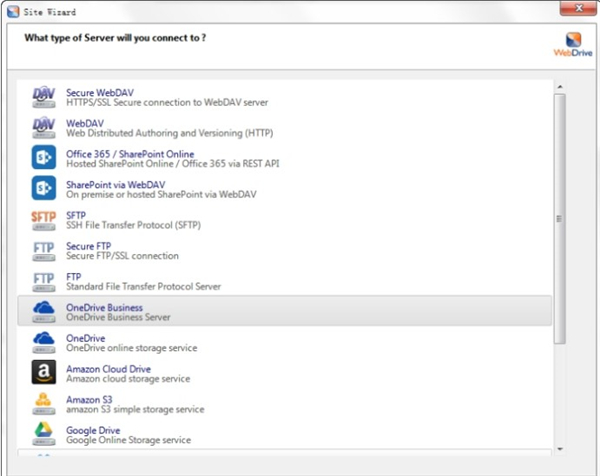Image resolution: width=600 pixels, height=476 pixels.
Task: Choose OneDrive entry title
Action: click(x=86, y=338)
